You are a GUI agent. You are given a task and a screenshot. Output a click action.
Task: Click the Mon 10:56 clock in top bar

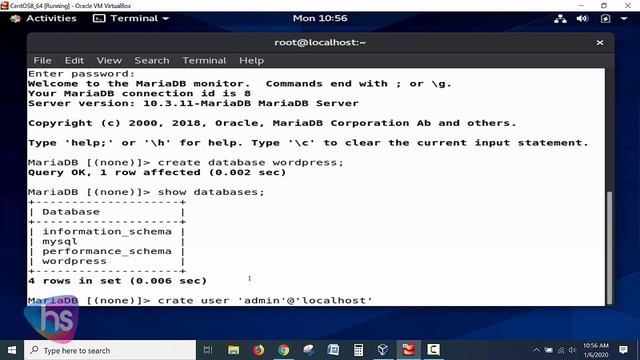click(x=320, y=18)
